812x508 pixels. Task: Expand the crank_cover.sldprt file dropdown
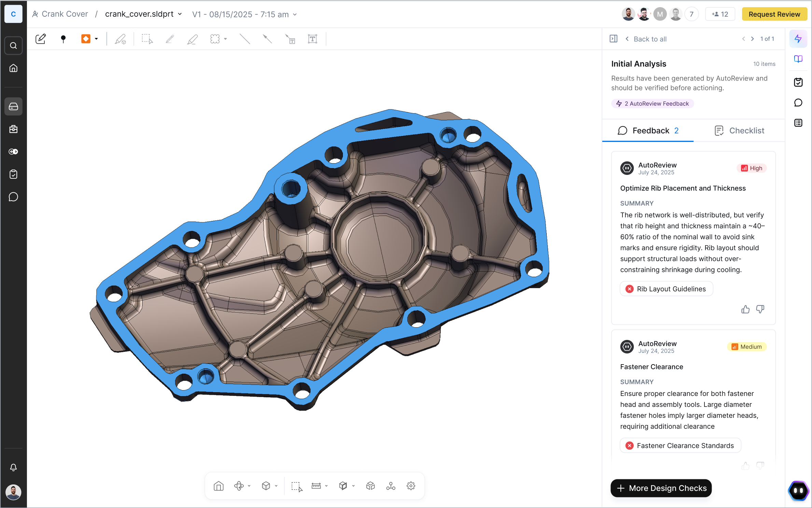180,14
